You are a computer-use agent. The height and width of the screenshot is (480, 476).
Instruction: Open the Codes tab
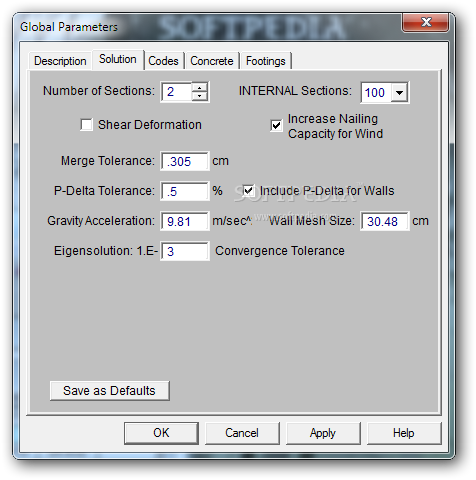pyautogui.click(x=163, y=61)
